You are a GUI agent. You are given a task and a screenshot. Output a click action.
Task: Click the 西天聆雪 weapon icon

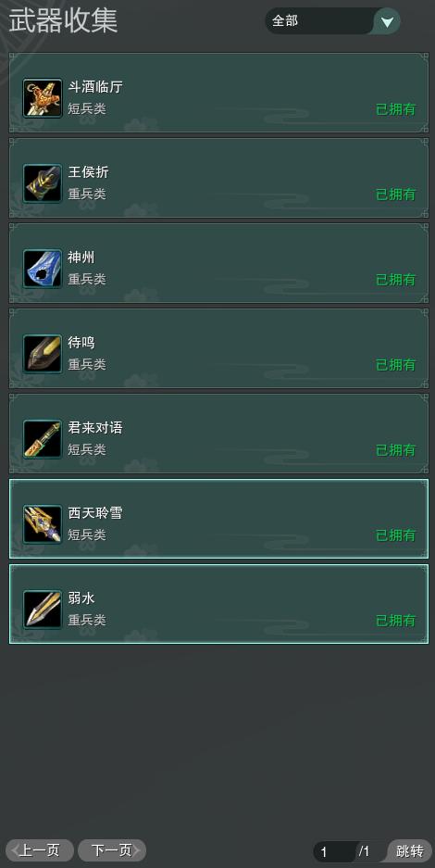tap(43, 524)
